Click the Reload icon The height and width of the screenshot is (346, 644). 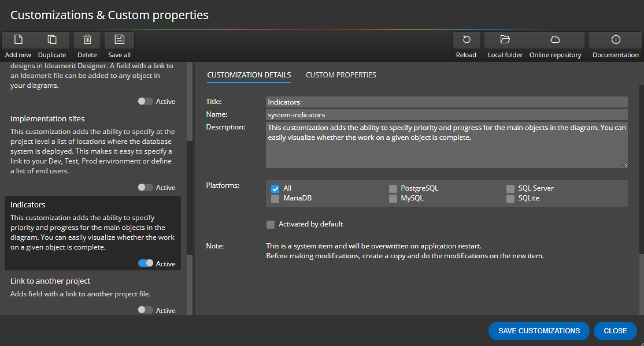(x=466, y=39)
